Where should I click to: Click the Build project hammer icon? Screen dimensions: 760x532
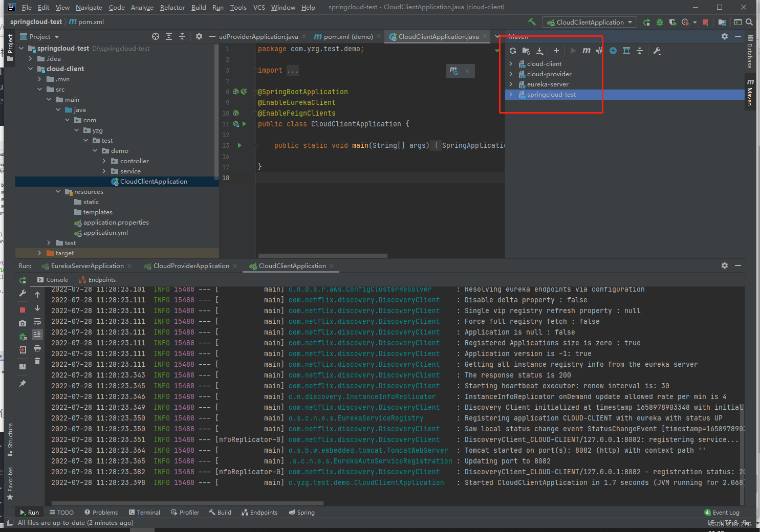coord(532,22)
